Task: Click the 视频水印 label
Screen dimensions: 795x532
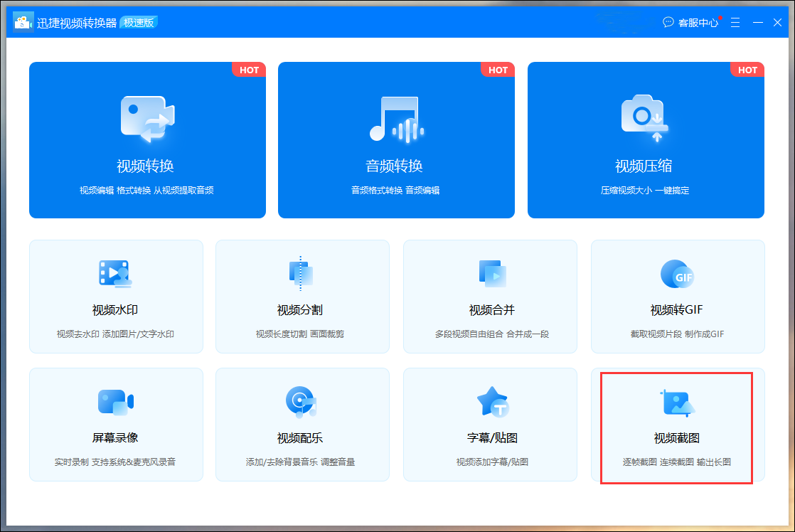Action: pos(115,310)
